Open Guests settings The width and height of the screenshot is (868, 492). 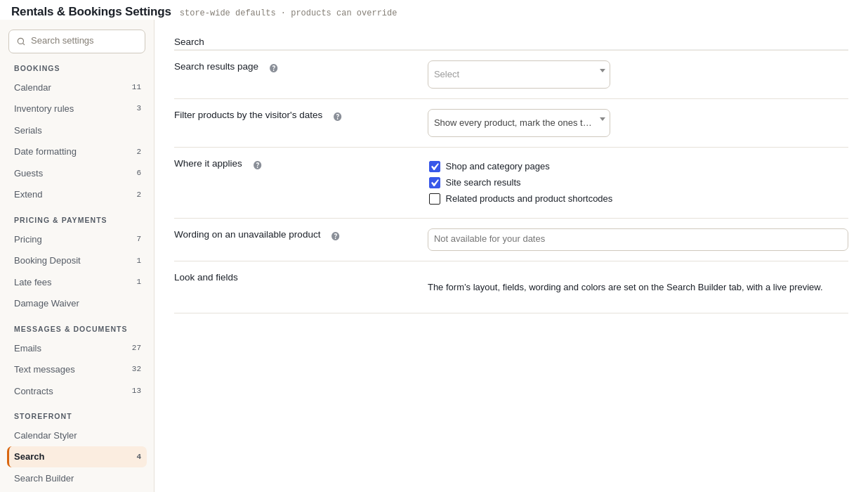[x=77, y=174]
